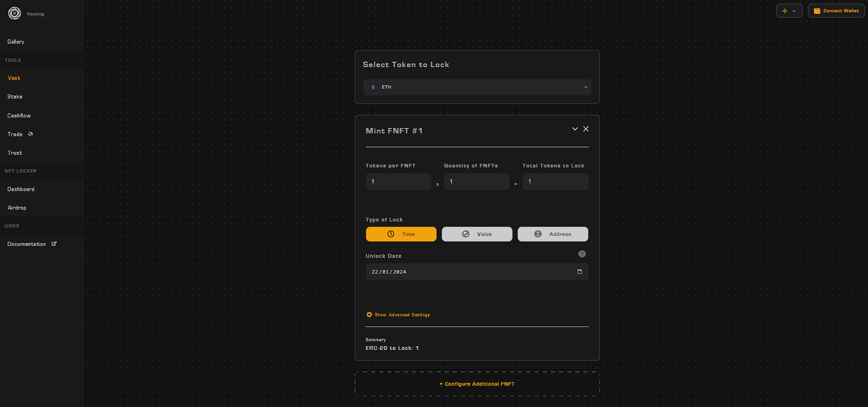Select the Time lock type

tap(401, 234)
